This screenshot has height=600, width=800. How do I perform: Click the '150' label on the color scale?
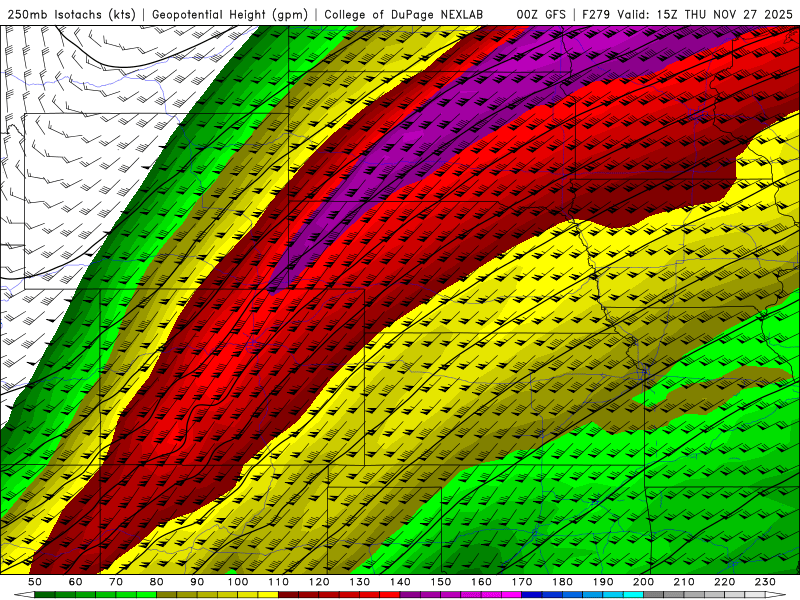click(x=441, y=582)
